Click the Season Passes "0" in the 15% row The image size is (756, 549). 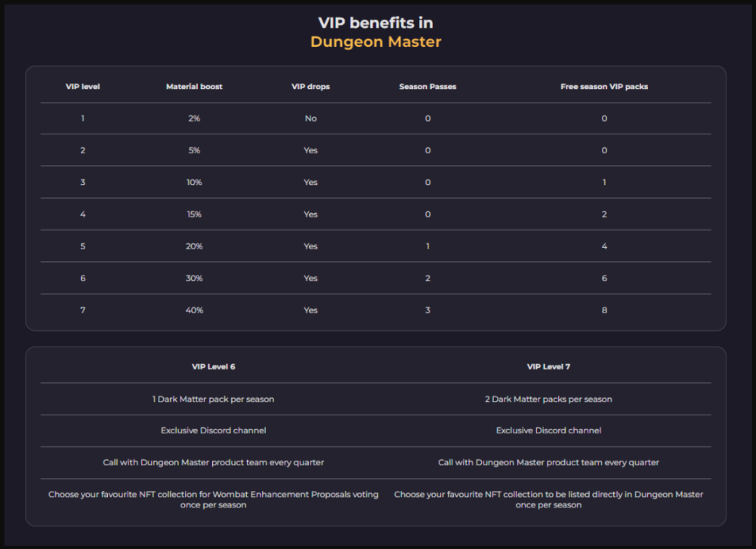tap(427, 214)
